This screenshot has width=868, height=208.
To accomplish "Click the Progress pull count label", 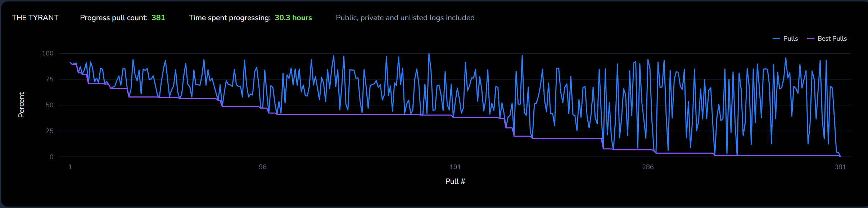I will tap(114, 18).
